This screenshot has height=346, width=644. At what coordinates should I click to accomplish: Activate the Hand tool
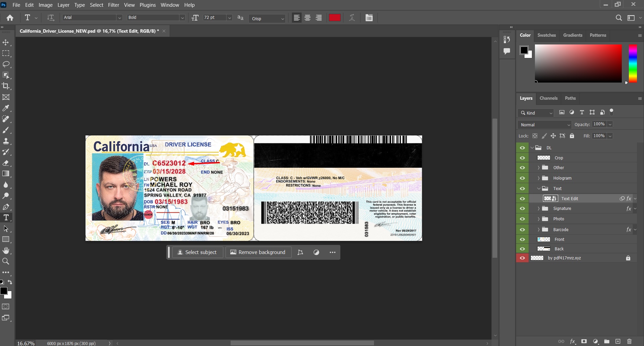(x=6, y=250)
